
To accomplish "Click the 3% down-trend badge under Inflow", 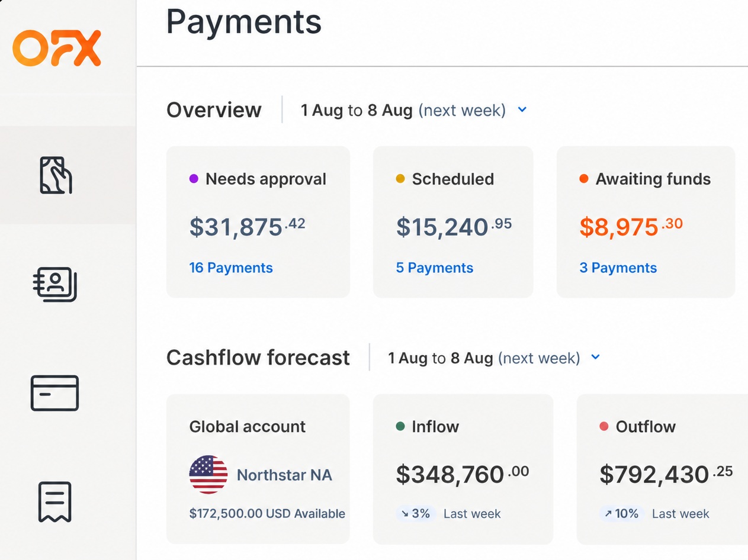I will (x=416, y=513).
